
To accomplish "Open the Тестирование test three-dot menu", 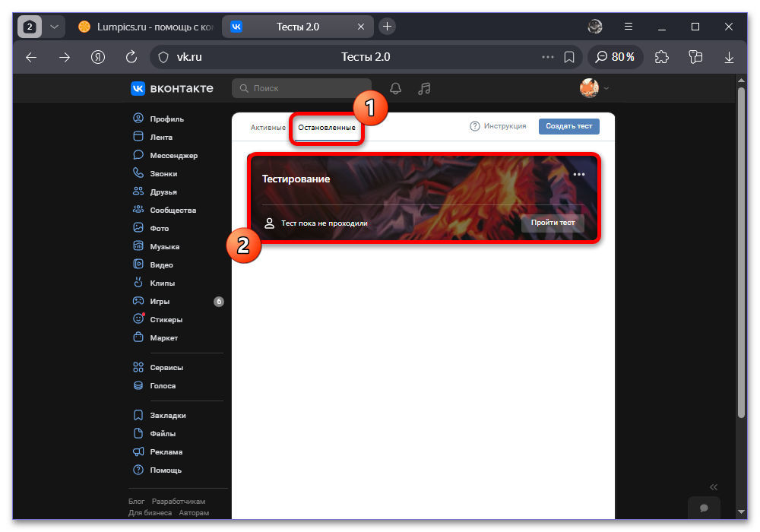I will (578, 175).
